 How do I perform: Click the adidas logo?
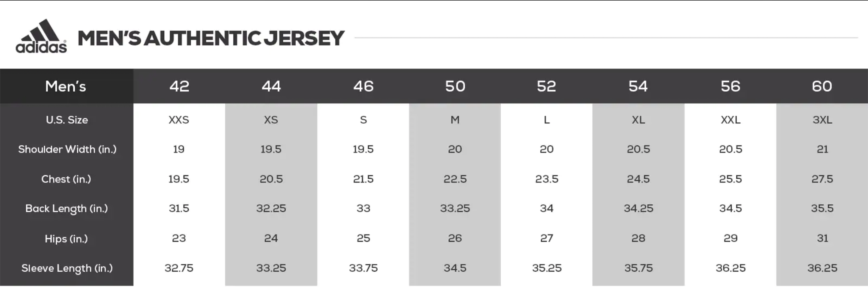(41, 36)
